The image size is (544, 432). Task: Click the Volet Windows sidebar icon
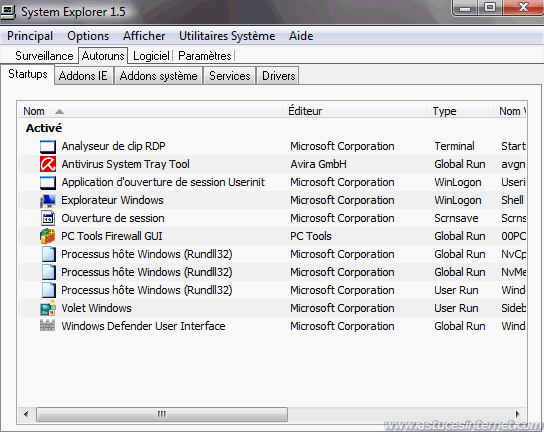pyautogui.click(x=48, y=308)
